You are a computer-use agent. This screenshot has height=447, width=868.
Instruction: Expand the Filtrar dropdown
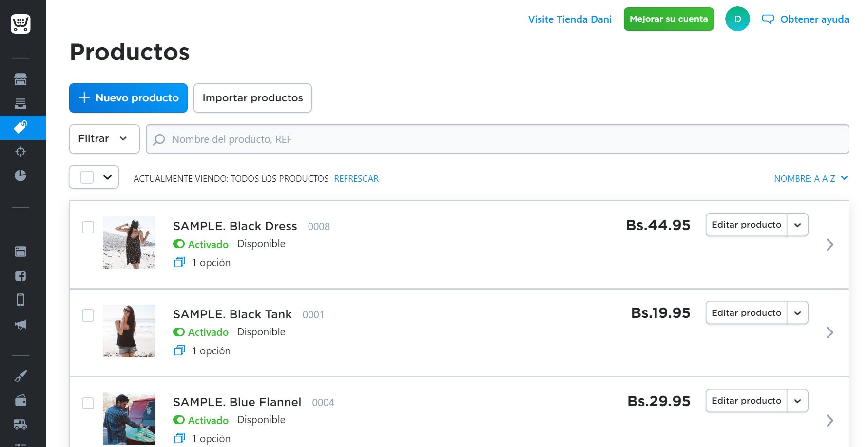104,139
